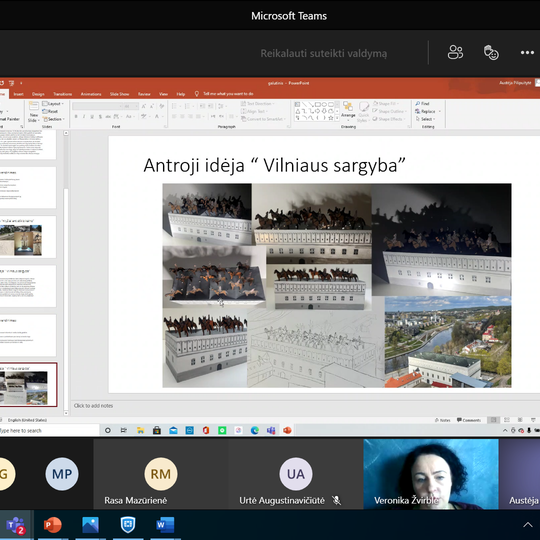Open the Teams participants panel icon
Image resolution: width=540 pixels, height=540 pixels.
click(x=455, y=53)
